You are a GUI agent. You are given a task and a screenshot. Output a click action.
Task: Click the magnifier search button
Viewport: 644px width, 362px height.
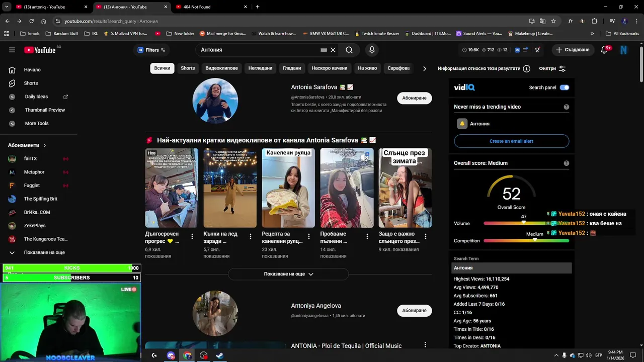349,50
